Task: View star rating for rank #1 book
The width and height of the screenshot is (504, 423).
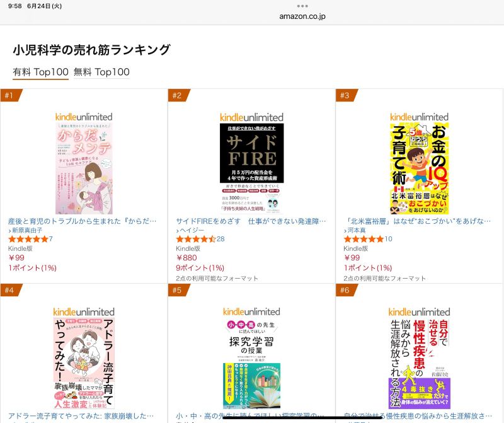Action: pos(28,239)
